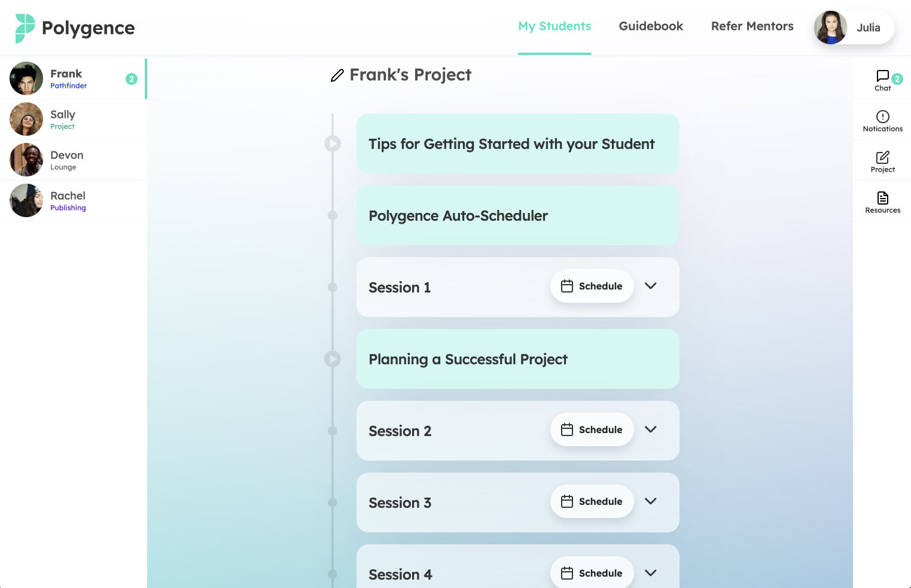Expand the Session 1 chevron
Image resolution: width=911 pixels, height=588 pixels.
pos(651,286)
